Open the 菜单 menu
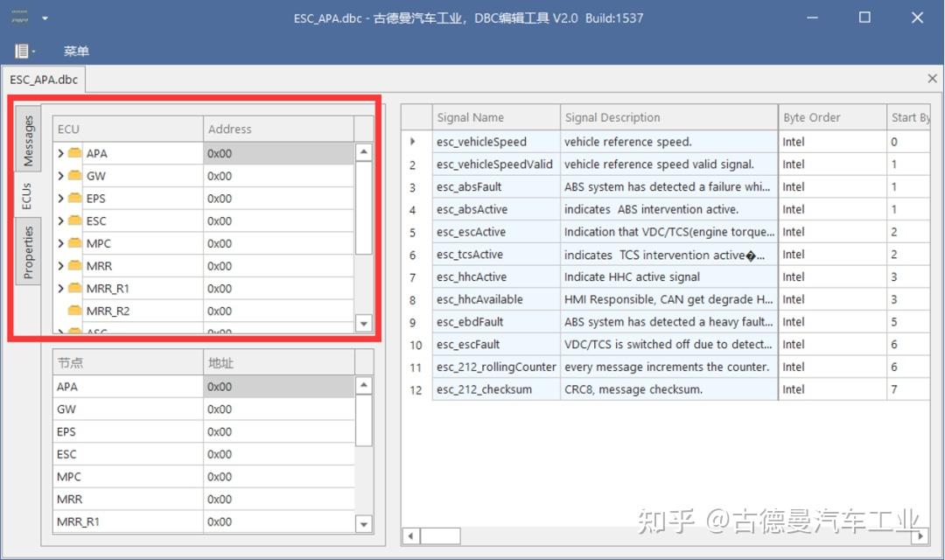The width and height of the screenshot is (945, 560). pyautogui.click(x=76, y=51)
